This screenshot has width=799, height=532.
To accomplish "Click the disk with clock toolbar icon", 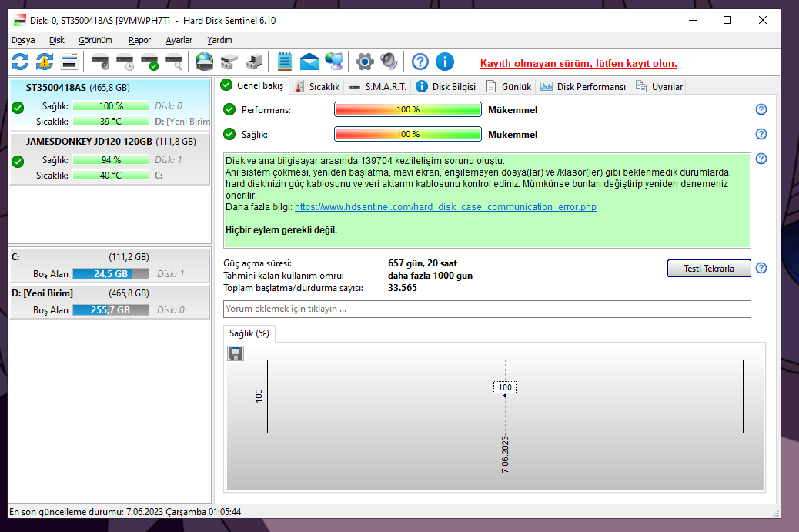I will click(125, 62).
